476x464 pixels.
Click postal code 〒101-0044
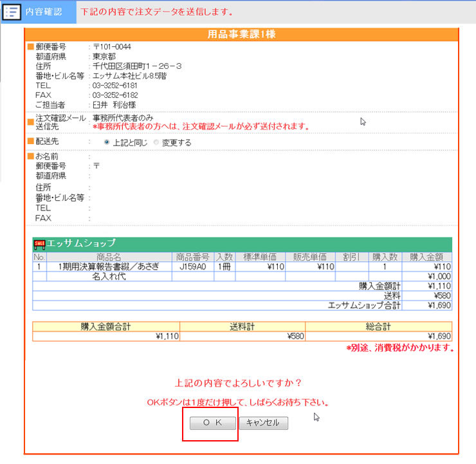[x=112, y=47]
